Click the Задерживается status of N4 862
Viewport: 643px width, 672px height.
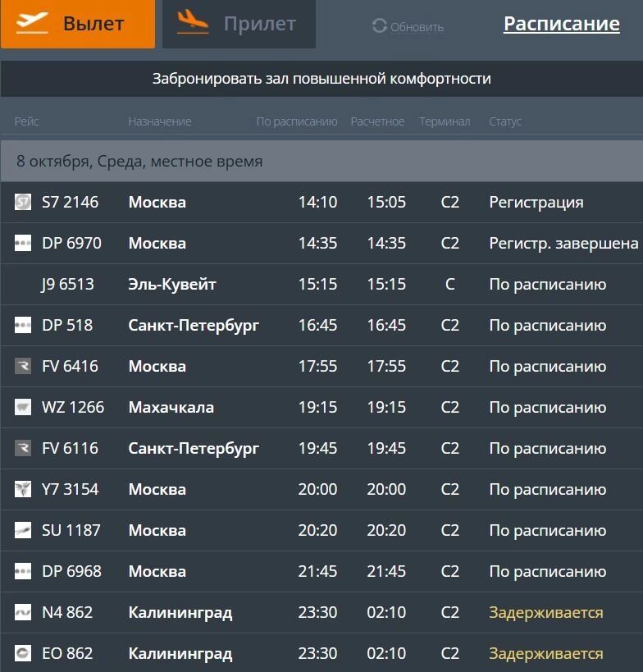(x=545, y=612)
